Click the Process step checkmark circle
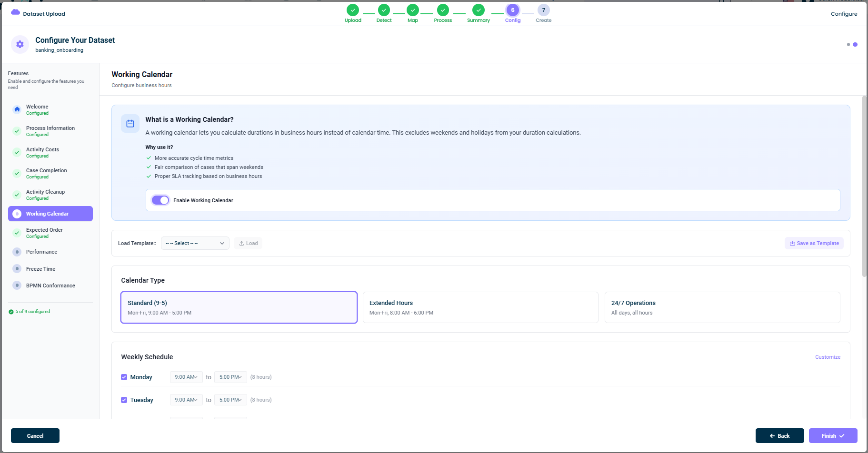The image size is (868, 453). [x=443, y=10]
